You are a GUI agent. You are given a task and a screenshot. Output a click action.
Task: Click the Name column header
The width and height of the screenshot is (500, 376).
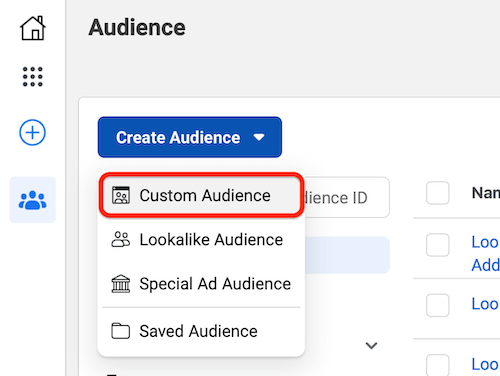pos(486,193)
